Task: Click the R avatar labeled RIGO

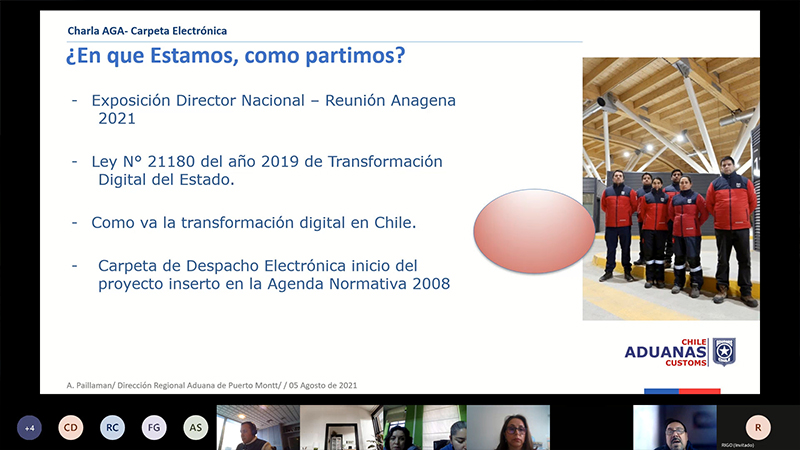Action: pos(758,428)
